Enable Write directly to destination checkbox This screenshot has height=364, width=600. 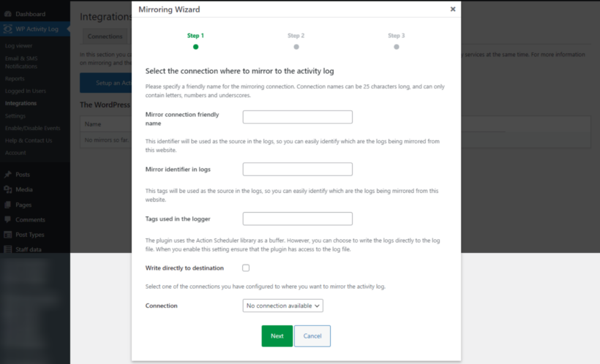246,268
